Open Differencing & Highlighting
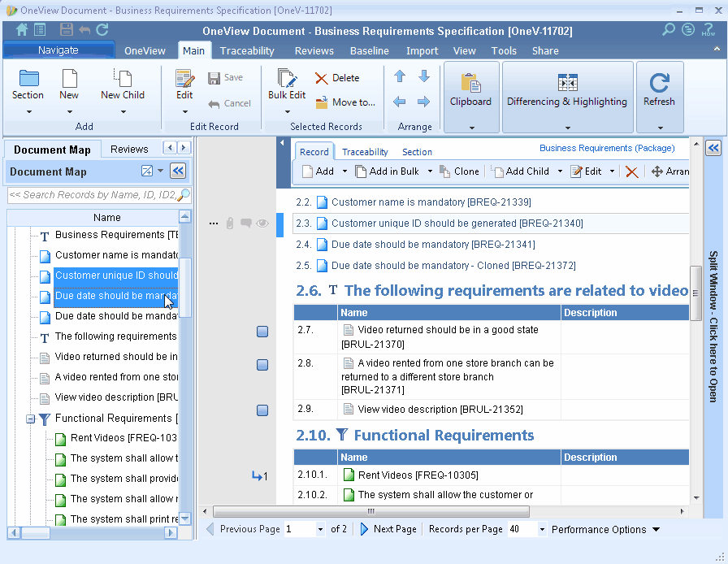 coord(567,97)
